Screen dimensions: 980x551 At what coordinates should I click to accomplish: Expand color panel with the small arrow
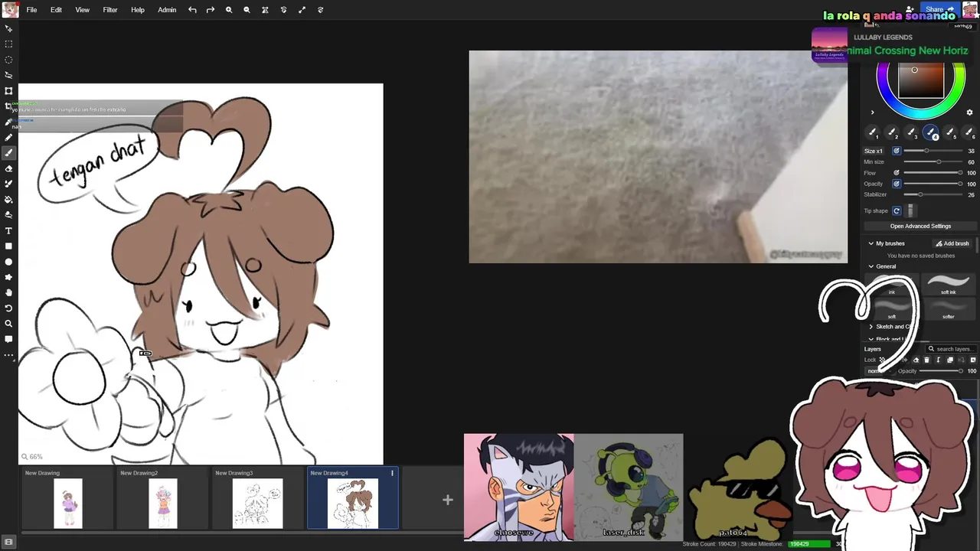pyautogui.click(x=872, y=112)
